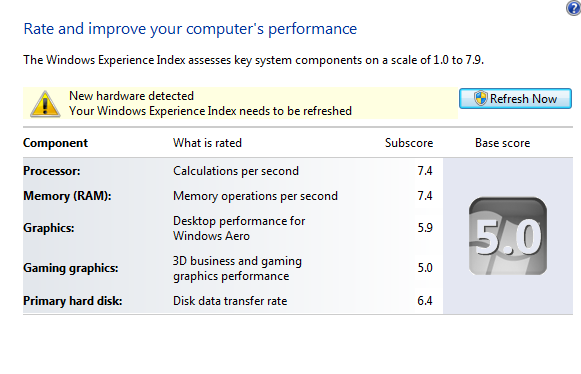The height and width of the screenshot is (374, 581).
Task: Click the What is rated column header
Action: 208,143
